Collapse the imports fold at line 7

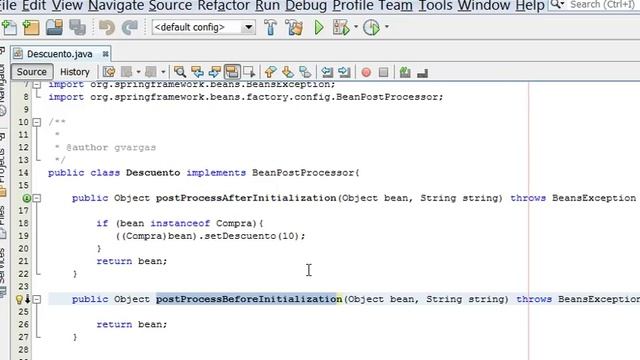coord(37,84)
